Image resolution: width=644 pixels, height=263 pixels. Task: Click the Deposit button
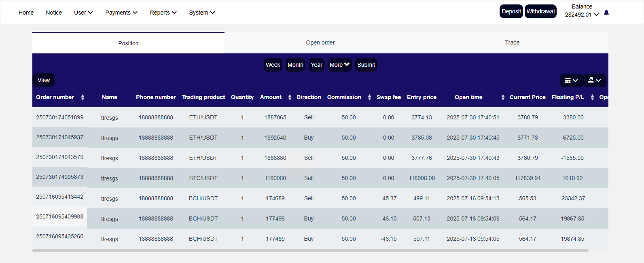[511, 11]
